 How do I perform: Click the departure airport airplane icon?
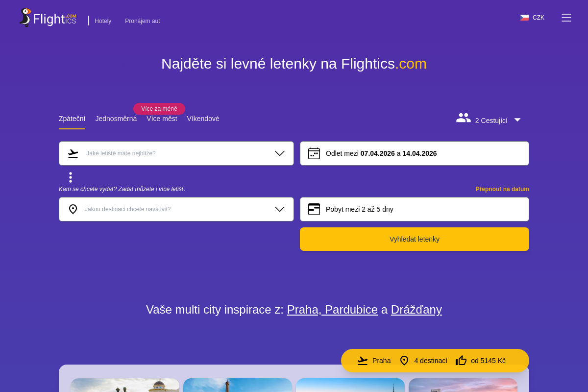click(73, 153)
